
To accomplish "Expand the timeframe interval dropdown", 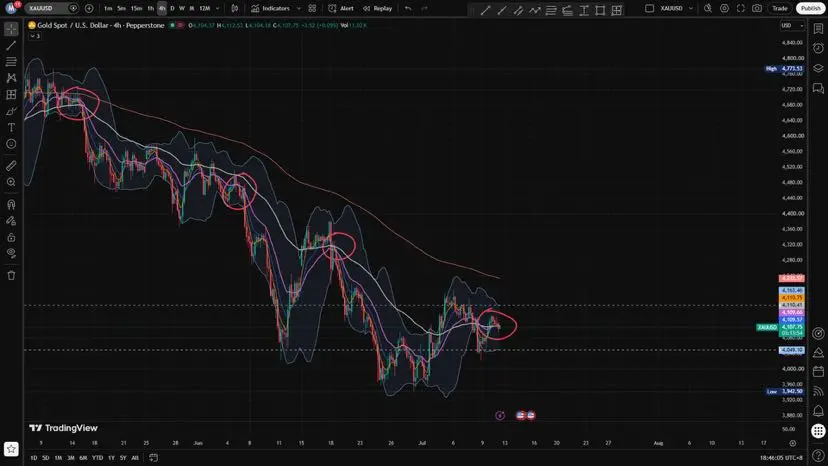I will coord(218,8).
